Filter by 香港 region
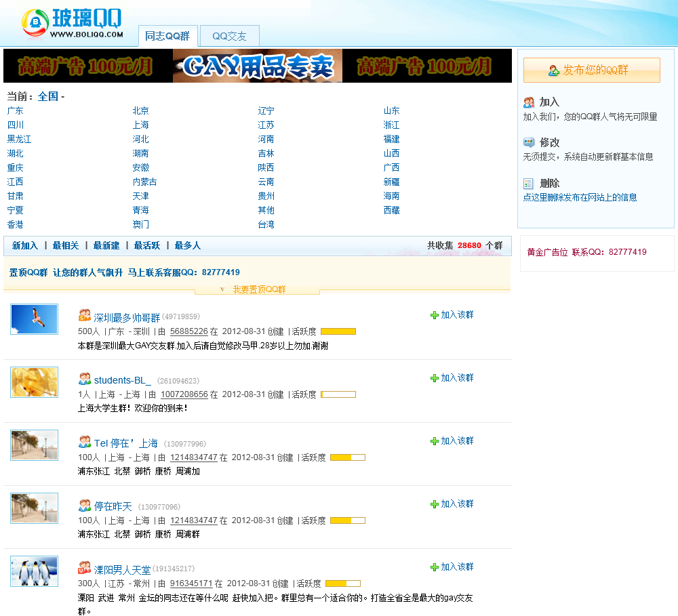Viewport: 678px width, 616px height. coord(15,224)
